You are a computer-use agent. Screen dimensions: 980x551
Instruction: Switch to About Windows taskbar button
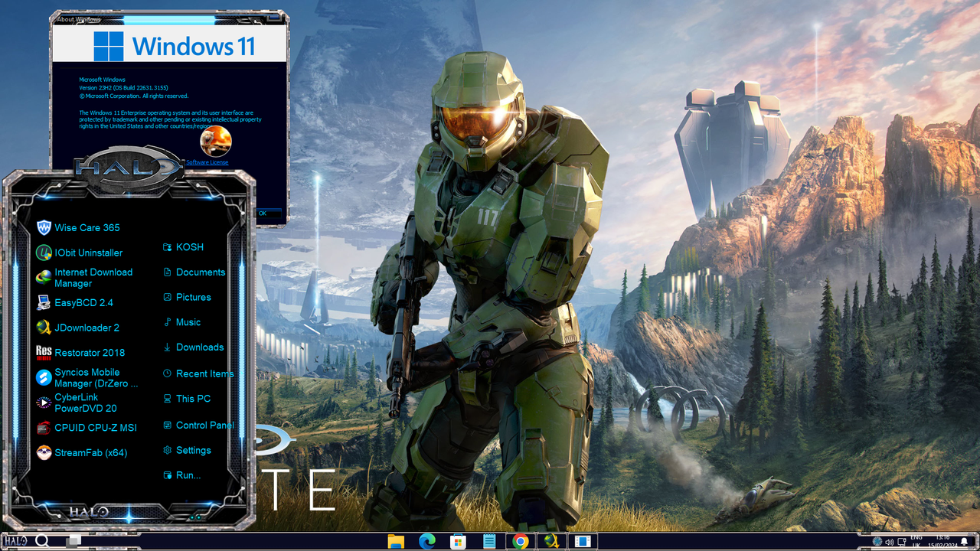583,542
